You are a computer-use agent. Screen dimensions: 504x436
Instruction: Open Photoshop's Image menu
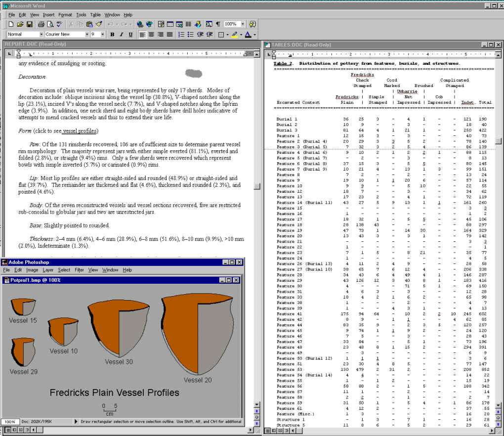coord(32,270)
